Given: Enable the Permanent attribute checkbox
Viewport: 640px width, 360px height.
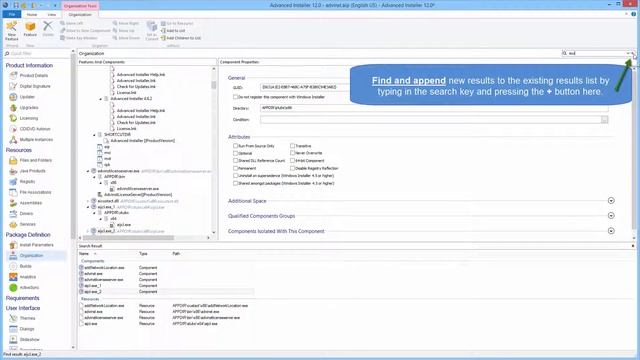Looking at the screenshot, I should [236, 168].
